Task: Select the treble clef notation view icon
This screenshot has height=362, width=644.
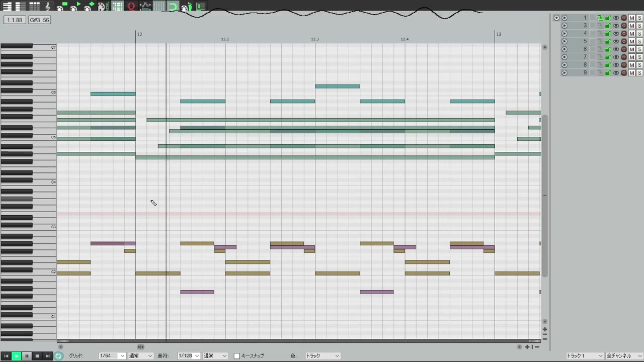Action: [x=48, y=7]
